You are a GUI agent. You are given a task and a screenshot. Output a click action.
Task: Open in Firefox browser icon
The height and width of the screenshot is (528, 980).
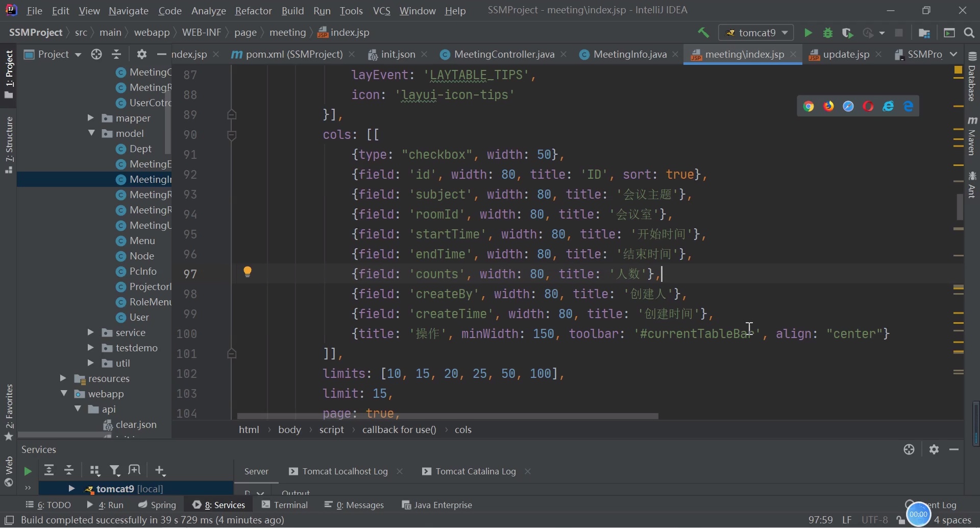click(828, 106)
